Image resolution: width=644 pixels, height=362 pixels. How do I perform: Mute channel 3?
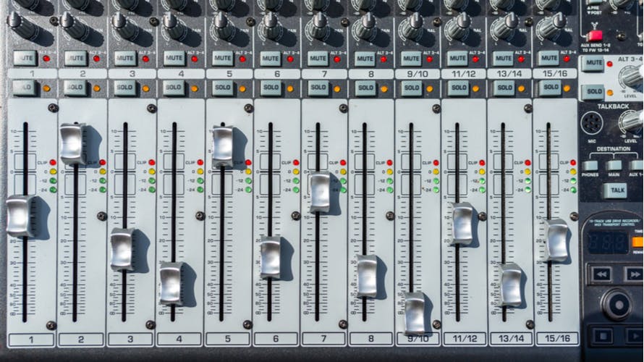coord(125,59)
